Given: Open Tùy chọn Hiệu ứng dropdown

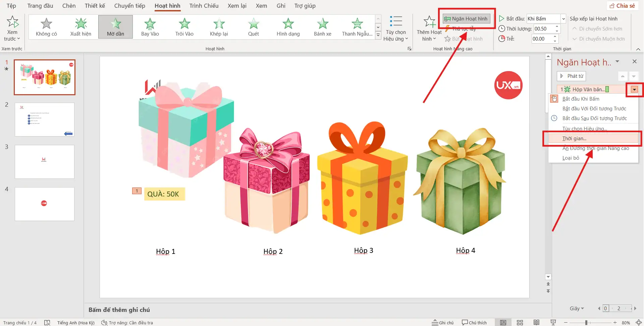Looking at the screenshot, I should coord(396,29).
